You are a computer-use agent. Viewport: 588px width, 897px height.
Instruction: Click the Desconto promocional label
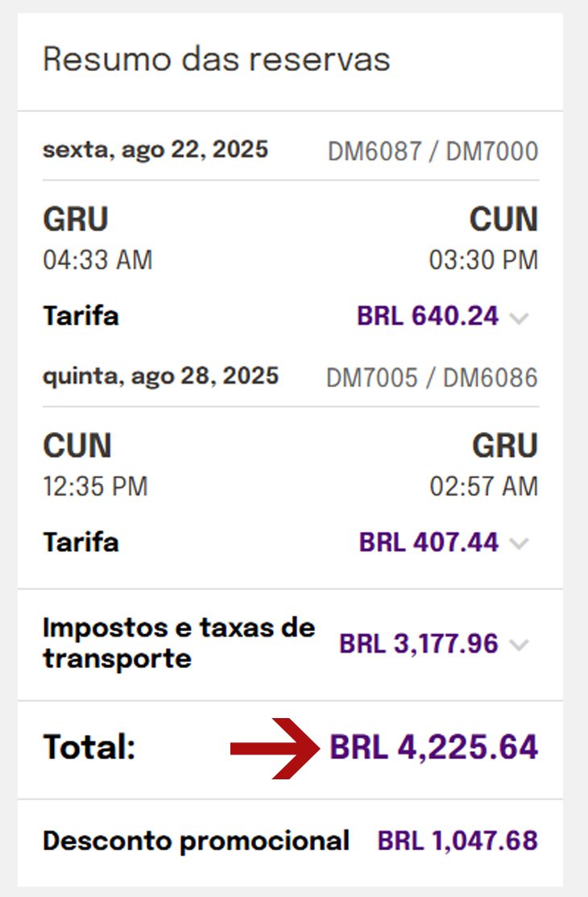point(197,841)
